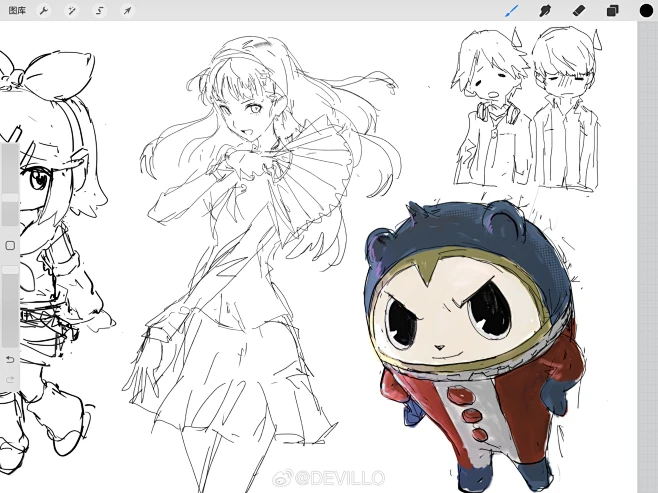
Task: Tap the undo arrow on sidebar
Action: coord(10,359)
